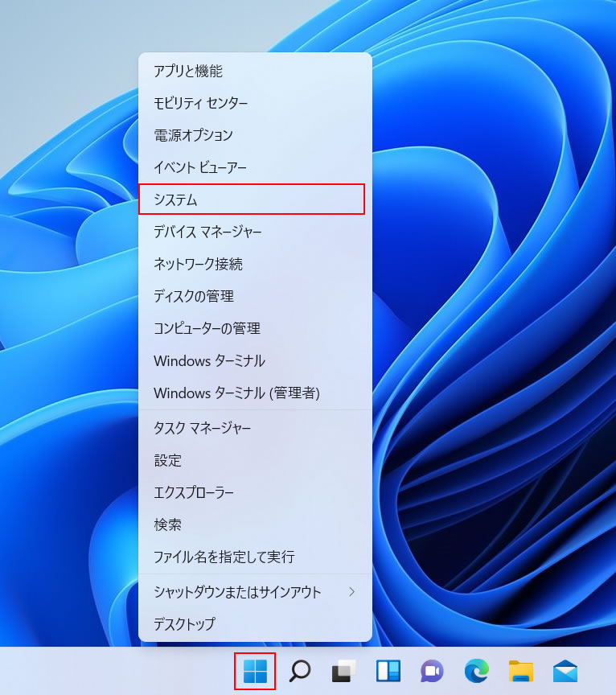Open ディスクの管理 from menu

pos(255,296)
